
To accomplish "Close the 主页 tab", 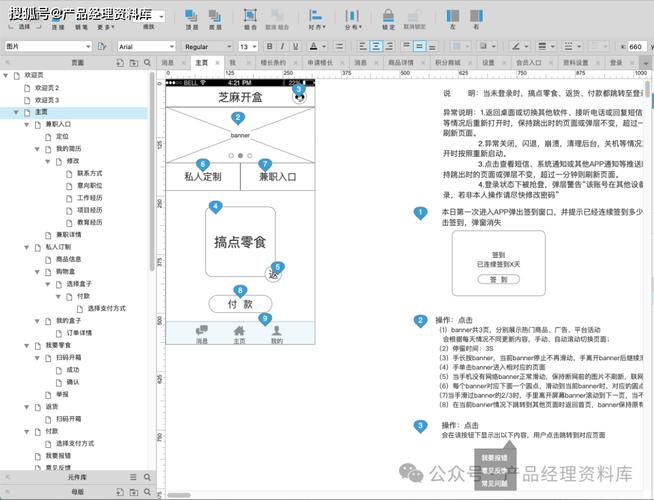I will tap(217, 63).
